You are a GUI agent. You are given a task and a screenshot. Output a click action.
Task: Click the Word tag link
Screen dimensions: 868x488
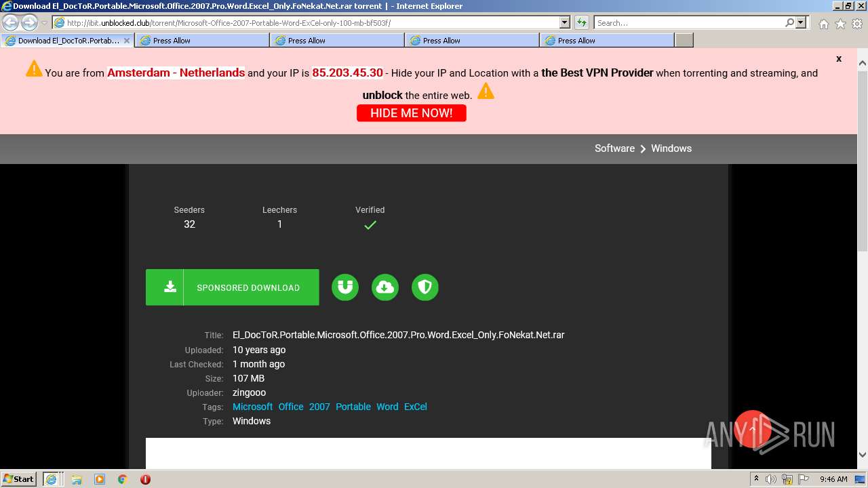(387, 407)
